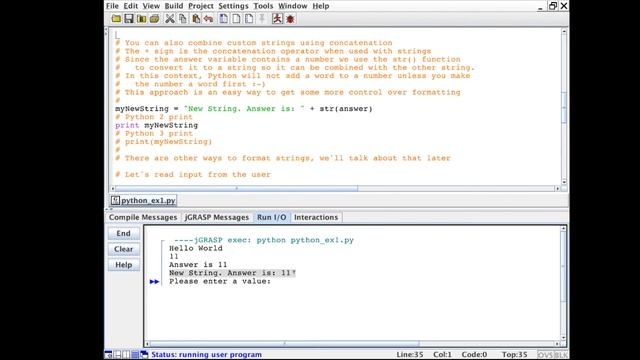The height and width of the screenshot is (360, 640).
Task: Click Run I/O horizontal scrollbar thumb
Action: [x=284, y=344]
